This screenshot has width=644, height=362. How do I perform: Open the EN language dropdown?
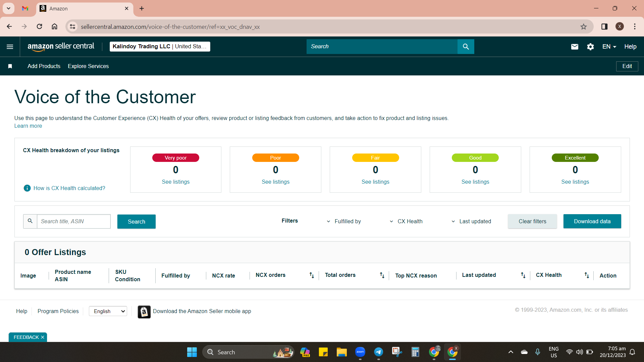point(609,47)
